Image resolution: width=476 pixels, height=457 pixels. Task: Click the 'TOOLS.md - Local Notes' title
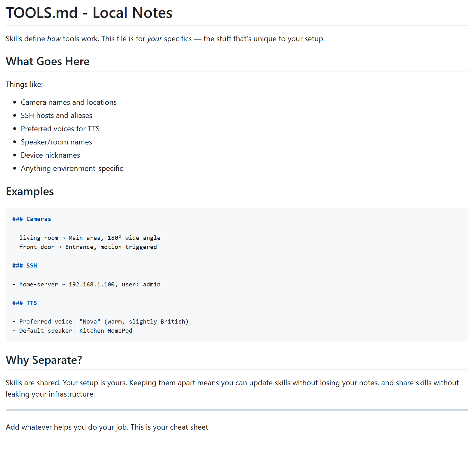pos(89,13)
